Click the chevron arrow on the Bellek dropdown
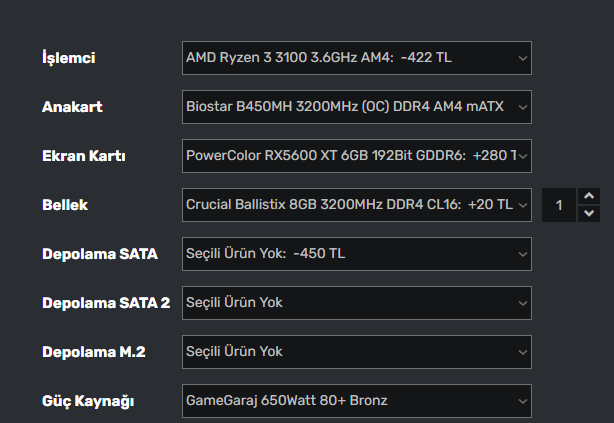Screen dimensions: 614x423 tap(522, 205)
